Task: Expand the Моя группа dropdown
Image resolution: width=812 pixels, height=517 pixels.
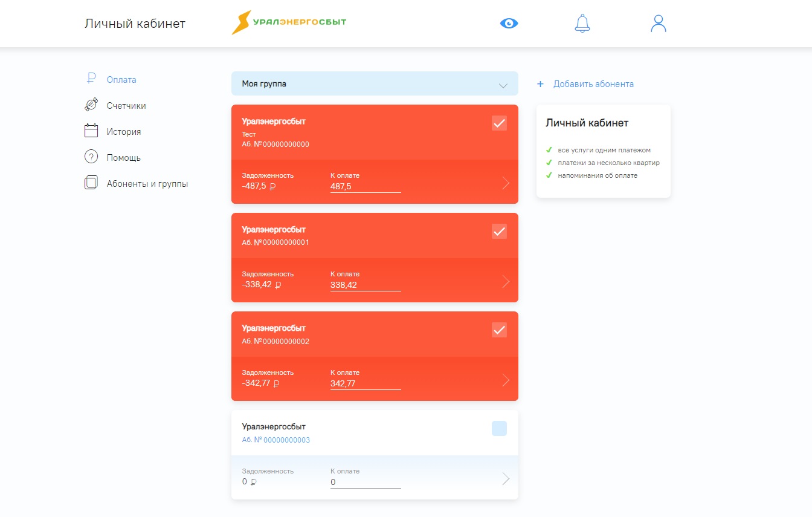Action: 375,83
